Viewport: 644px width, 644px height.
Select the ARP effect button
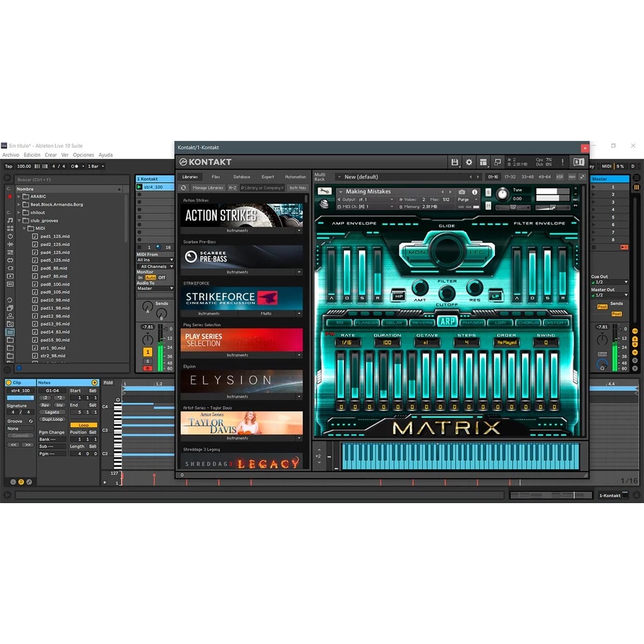click(447, 322)
